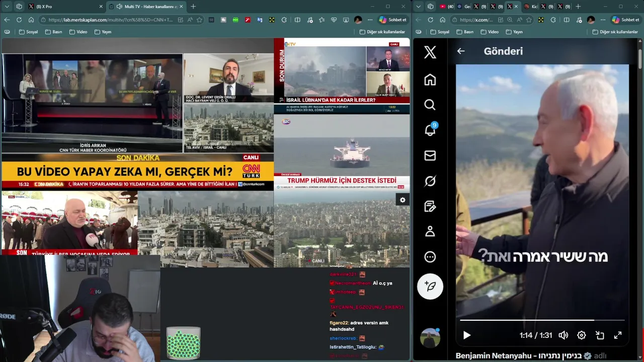Viewport: 644px width, 362px height.
Task: Enter fullscreen on the X video
Action: [618, 335]
